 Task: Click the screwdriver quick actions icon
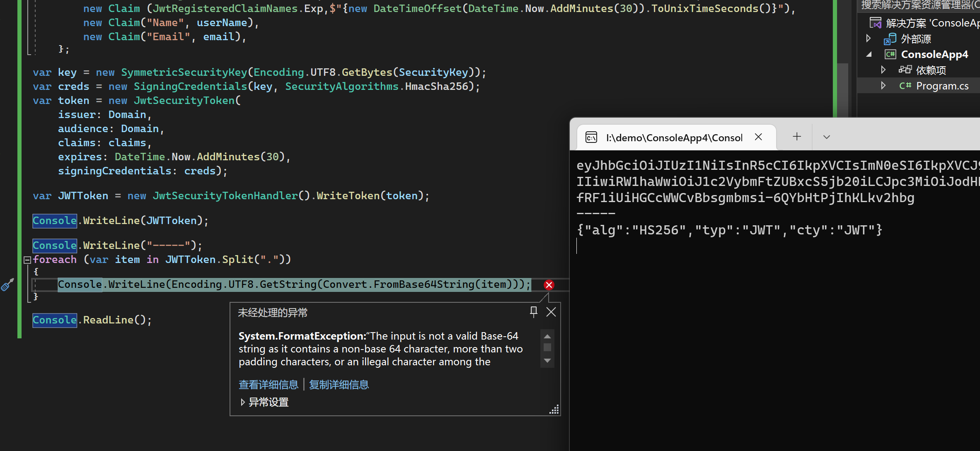coord(7,285)
